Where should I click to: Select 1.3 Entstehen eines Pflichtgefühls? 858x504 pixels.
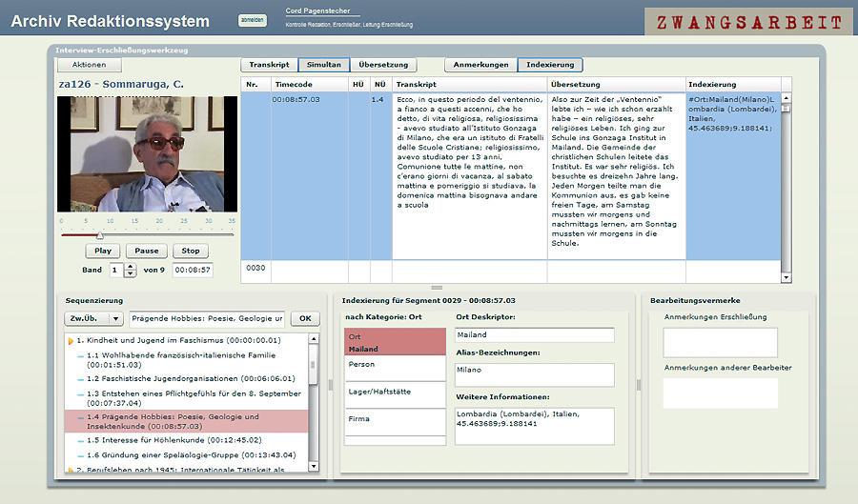tap(186, 398)
